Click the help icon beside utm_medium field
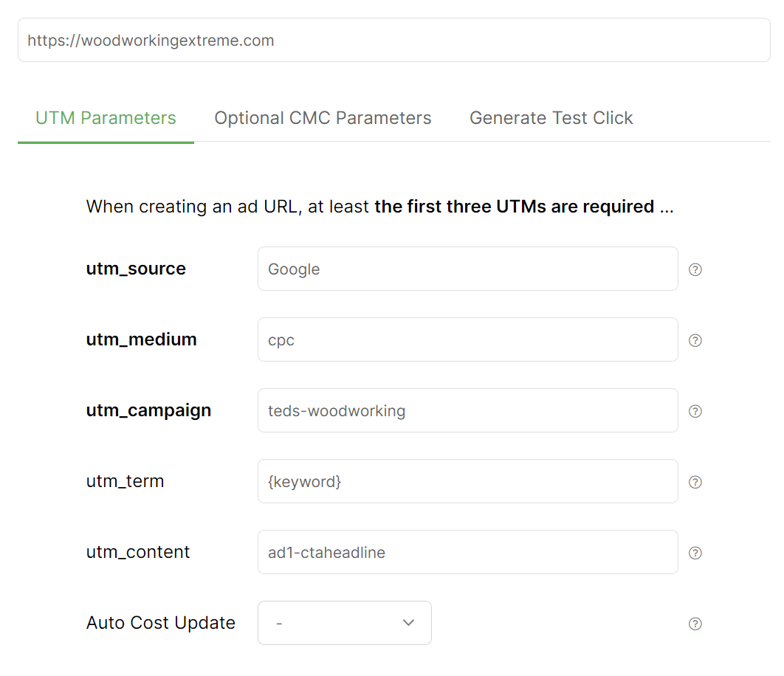Viewport: 784px width, 676px height. point(695,340)
